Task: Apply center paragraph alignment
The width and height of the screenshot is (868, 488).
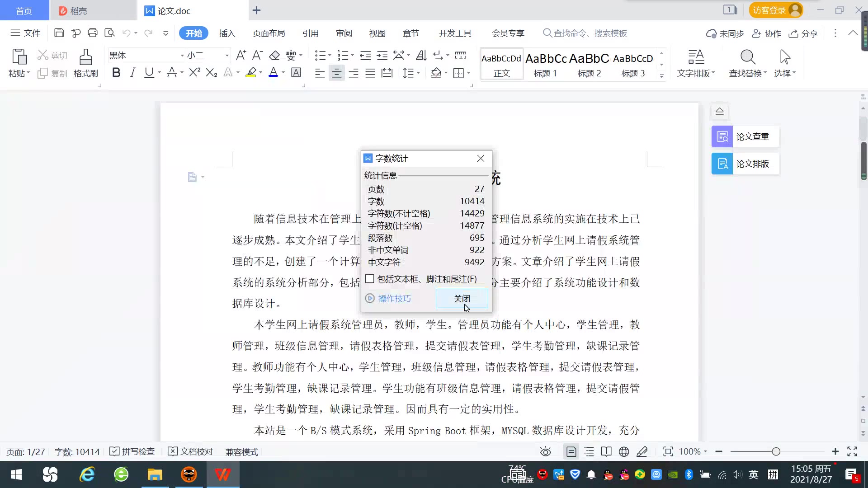Action: click(336, 73)
